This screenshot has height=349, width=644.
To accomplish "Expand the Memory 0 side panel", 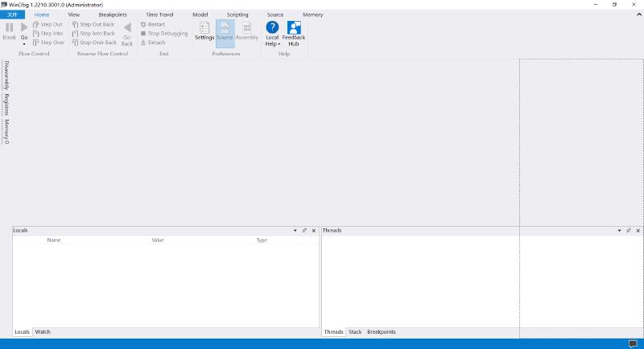I will [6, 132].
